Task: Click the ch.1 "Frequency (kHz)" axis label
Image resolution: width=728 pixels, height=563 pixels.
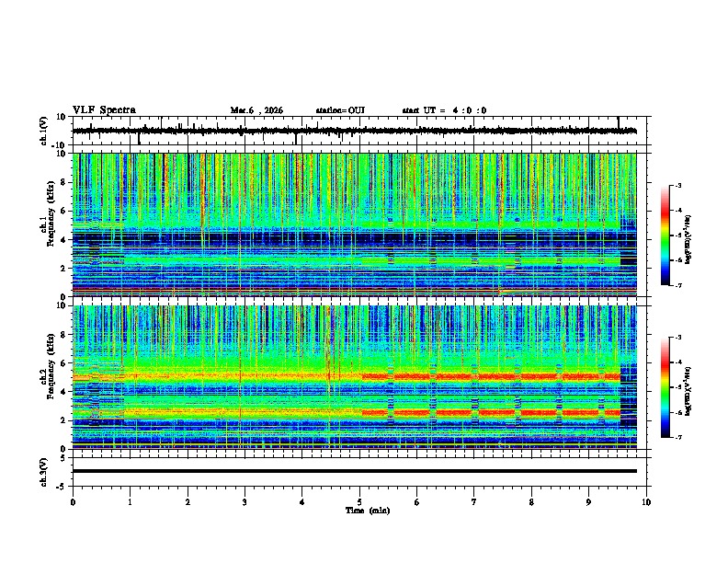Action: (x=51, y=214)
